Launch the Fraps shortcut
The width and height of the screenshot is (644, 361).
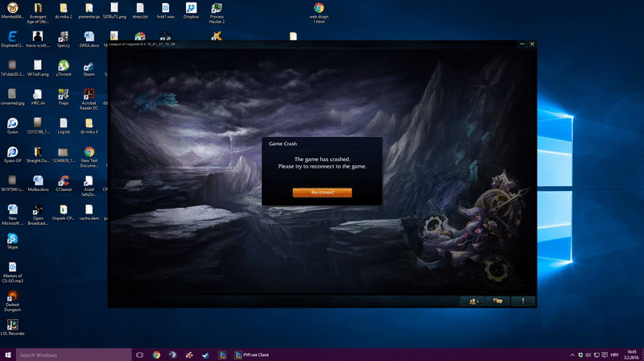64,97
